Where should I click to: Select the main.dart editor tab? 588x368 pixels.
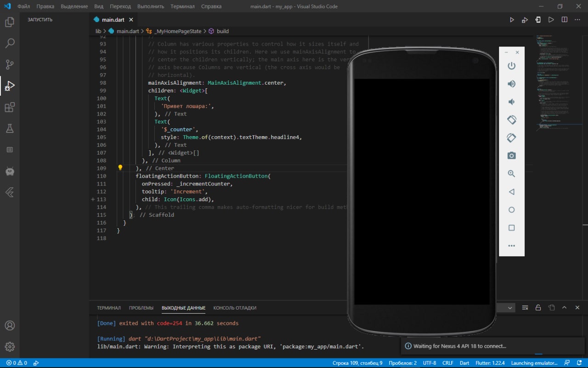coord(113,20)
